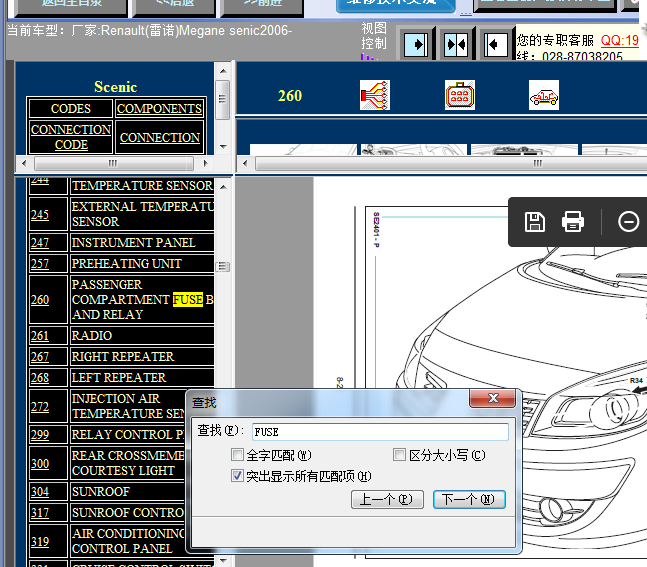Viewport: 647px width, 567px height.
Task: Click up arrow of component list scrollbar
Action: 223,187
